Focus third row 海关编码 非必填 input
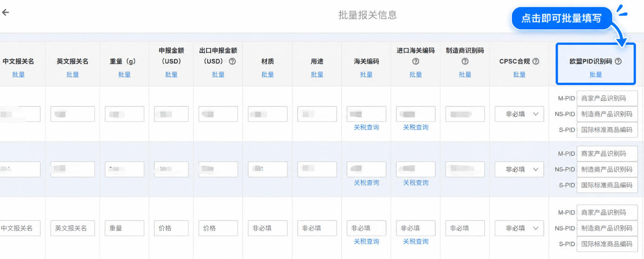 pyautogui.click(x=366, y=228)
